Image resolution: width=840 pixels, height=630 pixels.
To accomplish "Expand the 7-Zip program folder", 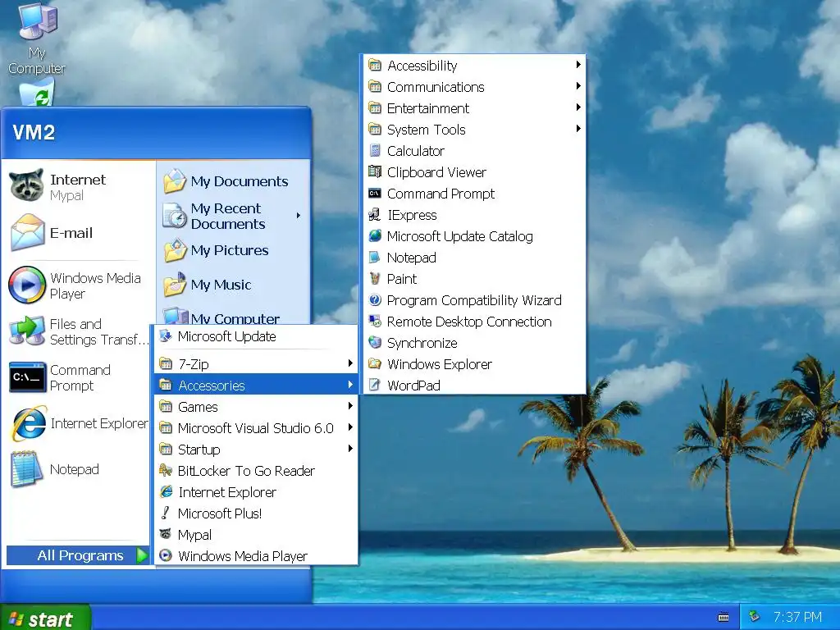I will pyautogui.click(x=256, y=364).
